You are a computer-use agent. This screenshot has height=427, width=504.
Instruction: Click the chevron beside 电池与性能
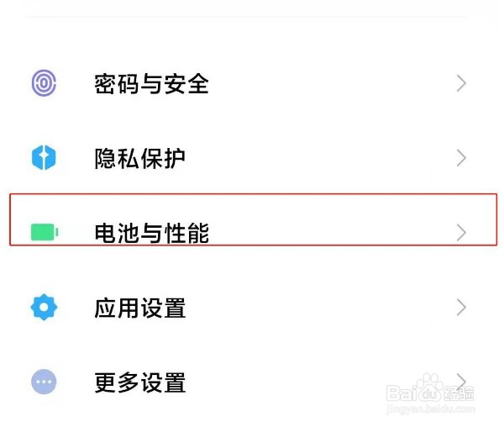coord(460,232)
